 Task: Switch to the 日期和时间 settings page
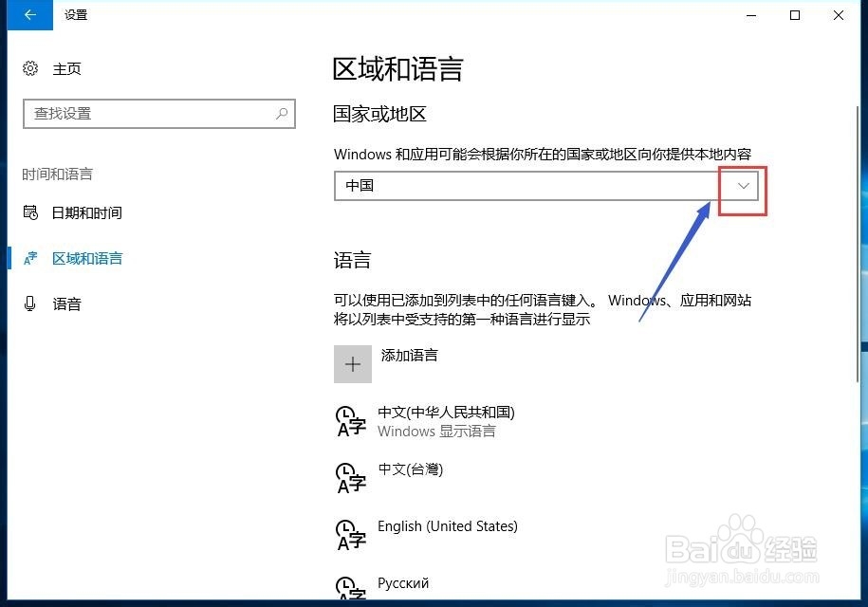[85, 212]
